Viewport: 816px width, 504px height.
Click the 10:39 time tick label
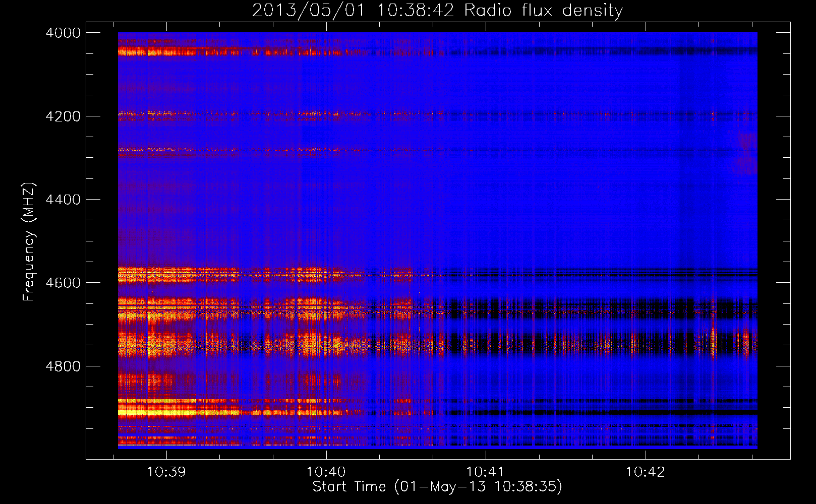[x=166, y=472]
